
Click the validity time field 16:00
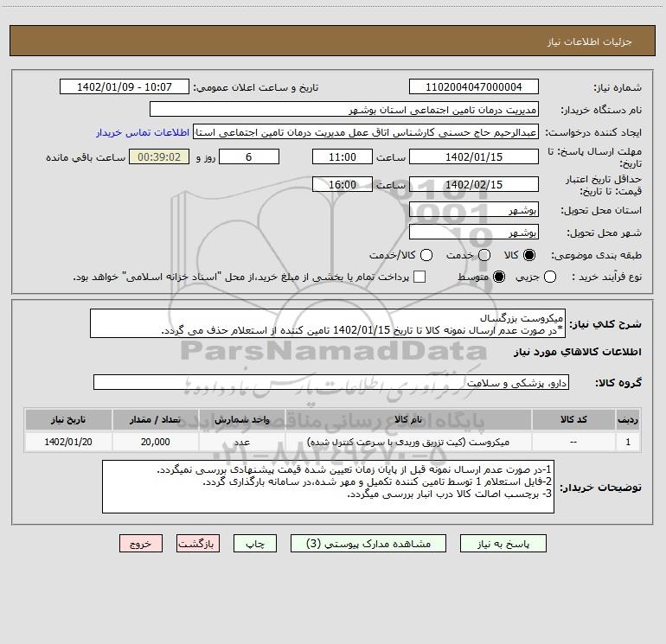343,184
